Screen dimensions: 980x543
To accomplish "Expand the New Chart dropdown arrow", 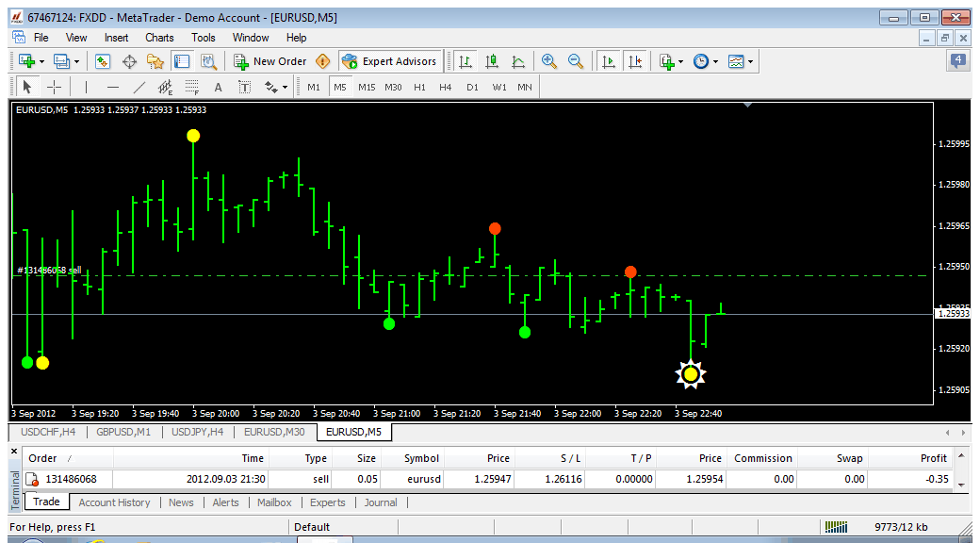I will (41, 62).
